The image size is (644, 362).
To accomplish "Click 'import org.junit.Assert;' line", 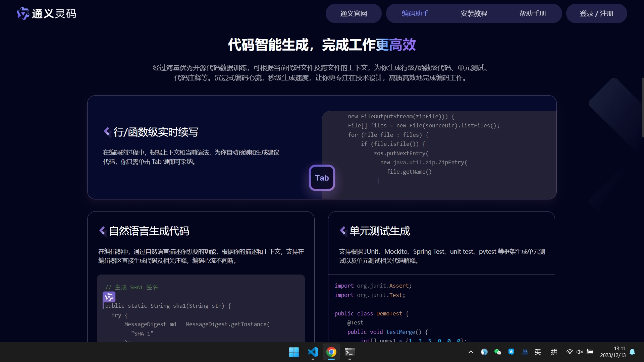I will click(x=373, y=286).
